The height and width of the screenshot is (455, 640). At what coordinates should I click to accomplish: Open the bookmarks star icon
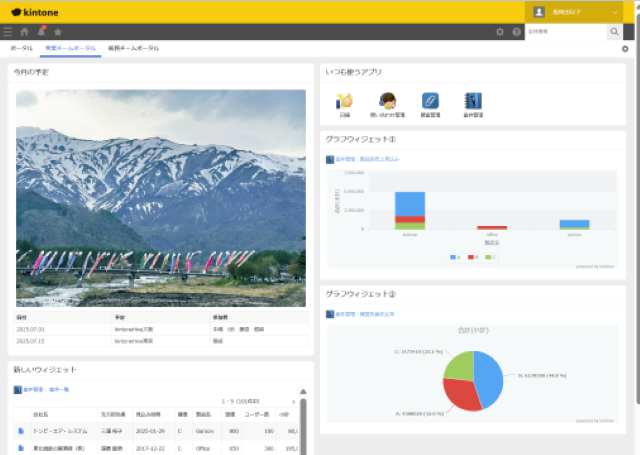(x=58, y=32)
